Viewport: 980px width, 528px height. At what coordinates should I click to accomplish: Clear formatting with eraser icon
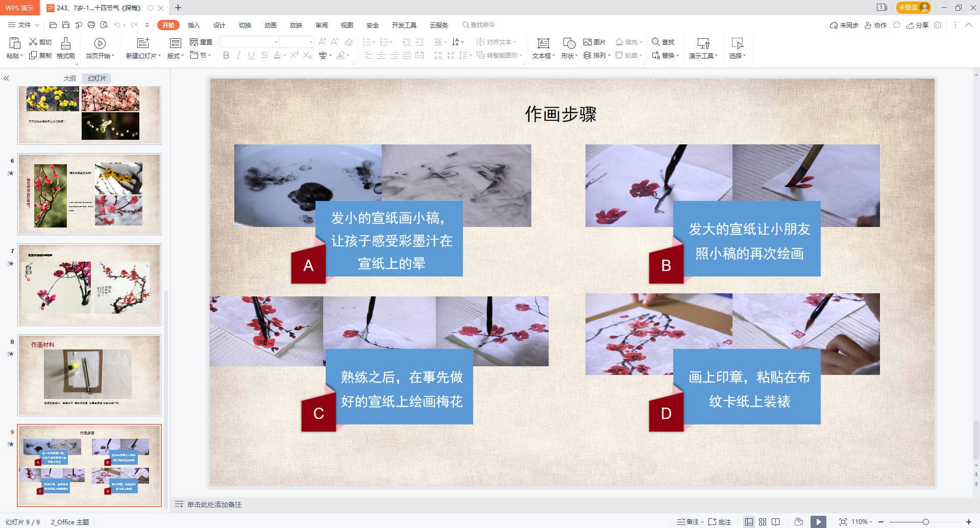[x=349, y=42]
